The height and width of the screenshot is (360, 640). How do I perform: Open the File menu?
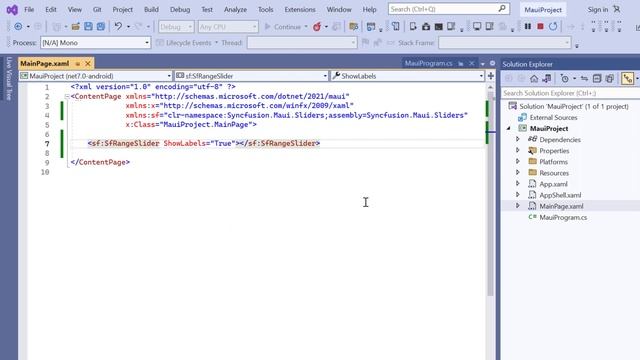pyautogui.click(x=29, y=9)
